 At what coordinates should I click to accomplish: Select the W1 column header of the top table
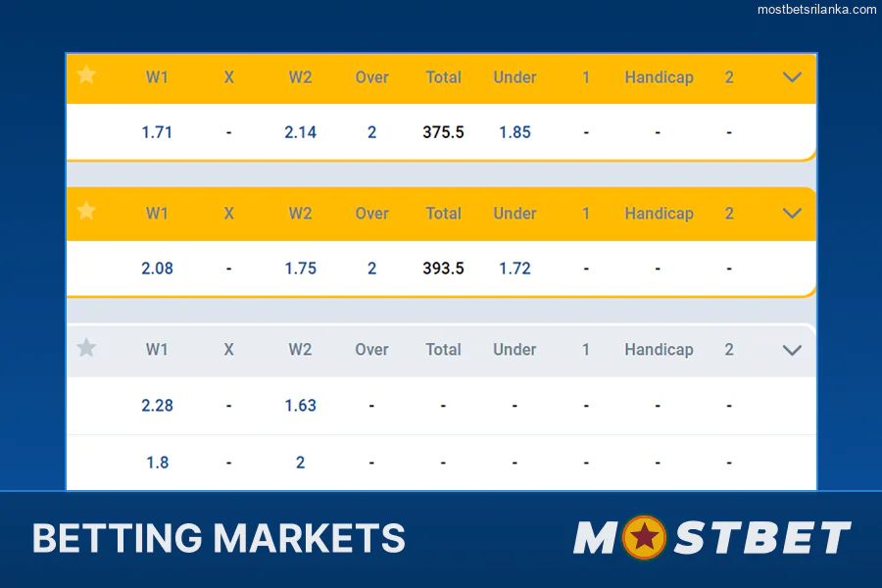pos(157,76)
